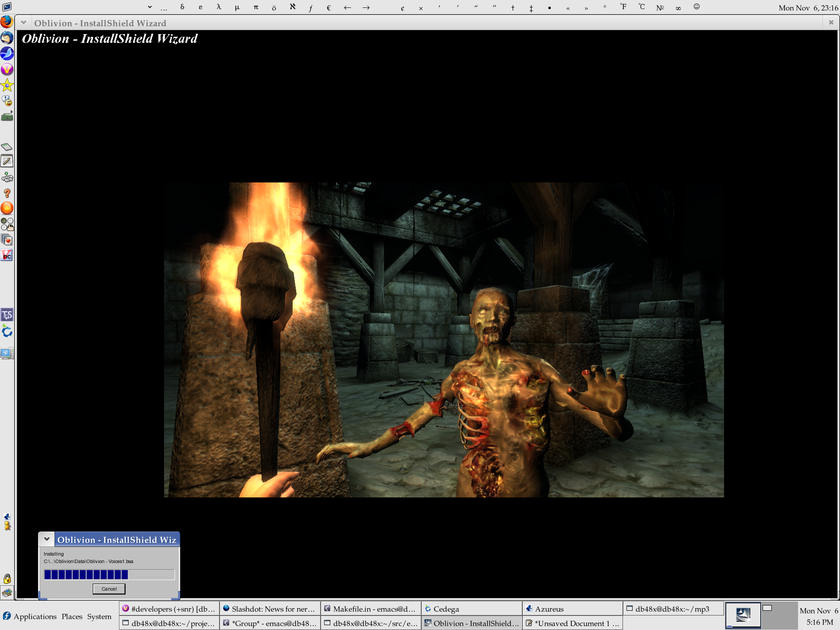Click the yellow buddy figure tray icon
Screen dimensions: 840x630
(x=7, y=526)
